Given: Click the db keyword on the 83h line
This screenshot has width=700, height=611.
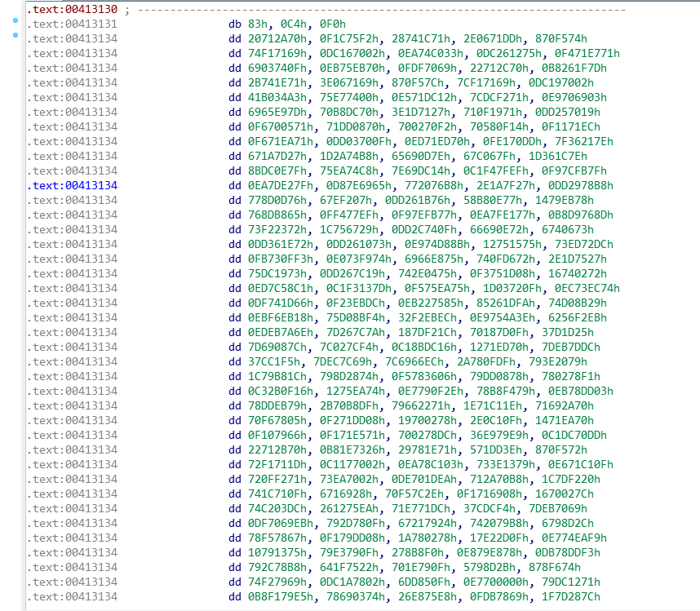Looking at the screenshot, I should [x=235, y=24].
